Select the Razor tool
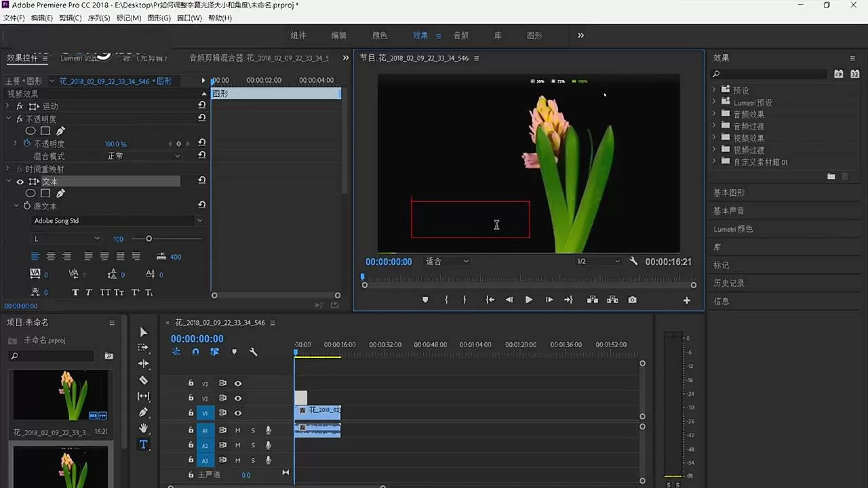 pos(143,380)
